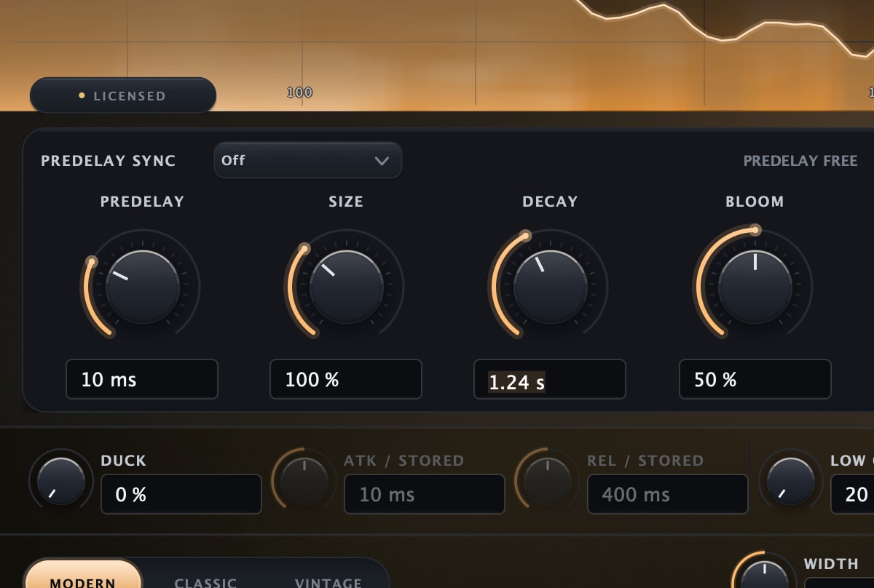Adjust the Predelay knob
Image resolution: width=874 pixels, height=588 pixels.
[142, 287]
